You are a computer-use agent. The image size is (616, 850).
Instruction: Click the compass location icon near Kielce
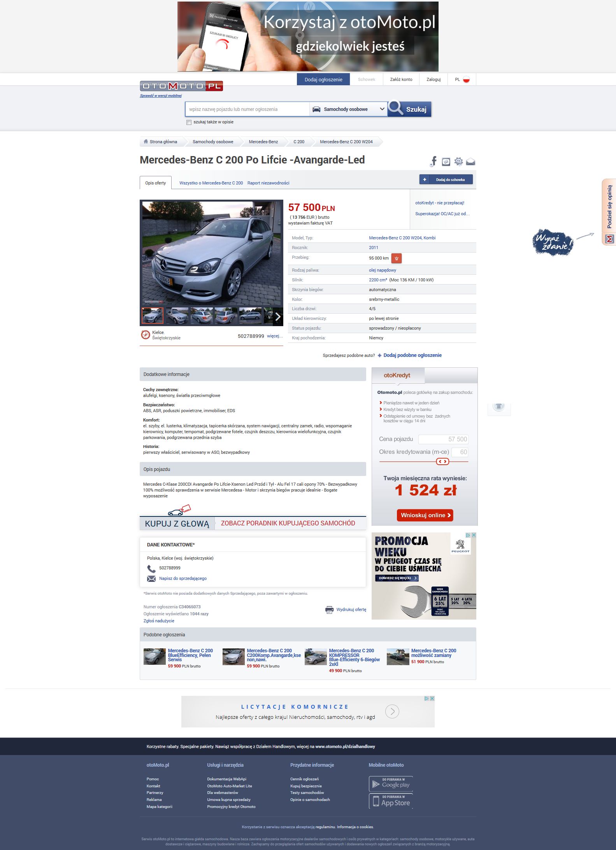point(145,335)
